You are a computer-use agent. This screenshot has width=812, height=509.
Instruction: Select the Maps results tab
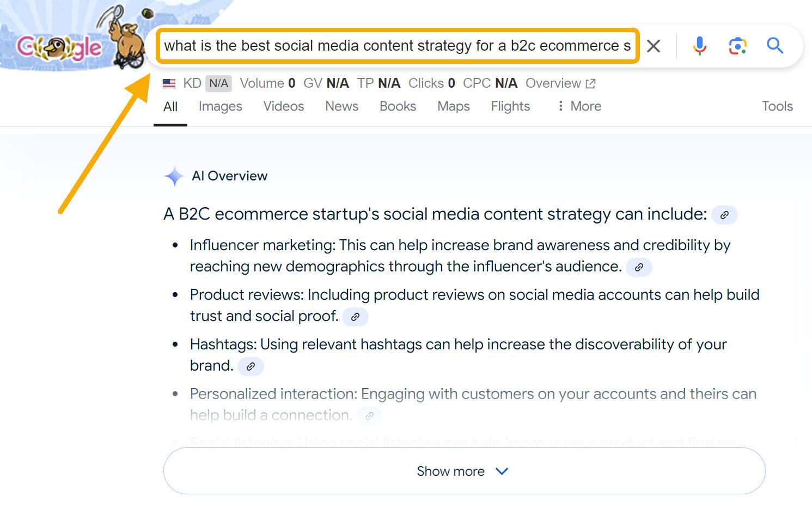453,106
